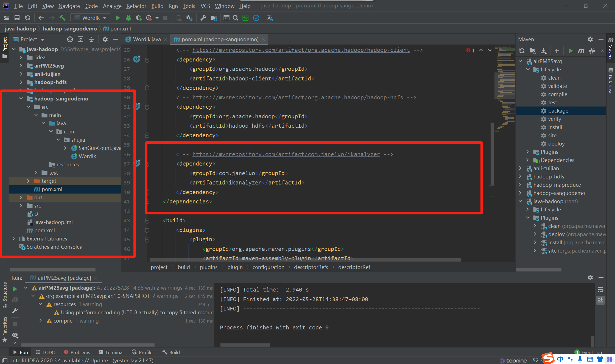This screenshot has height=364, width=615.
Task: Click Execute Maven Goal icon
Action: pos(581,51)
